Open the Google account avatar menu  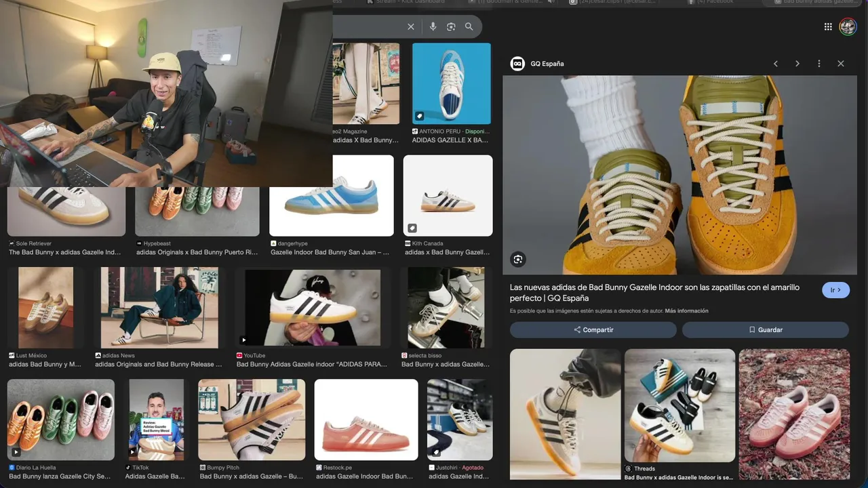tap(848, 26)
